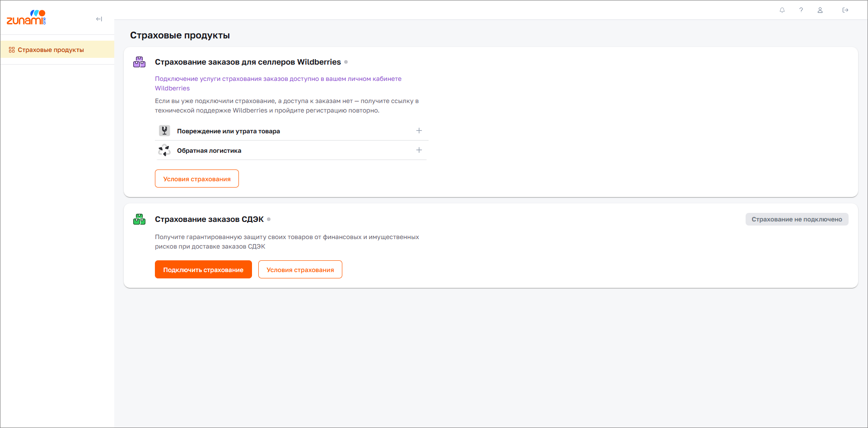The height and width of the screenshot is (428, 868).
Task: Click the reverse logistics arrows icon
Action: coord(164,150)
